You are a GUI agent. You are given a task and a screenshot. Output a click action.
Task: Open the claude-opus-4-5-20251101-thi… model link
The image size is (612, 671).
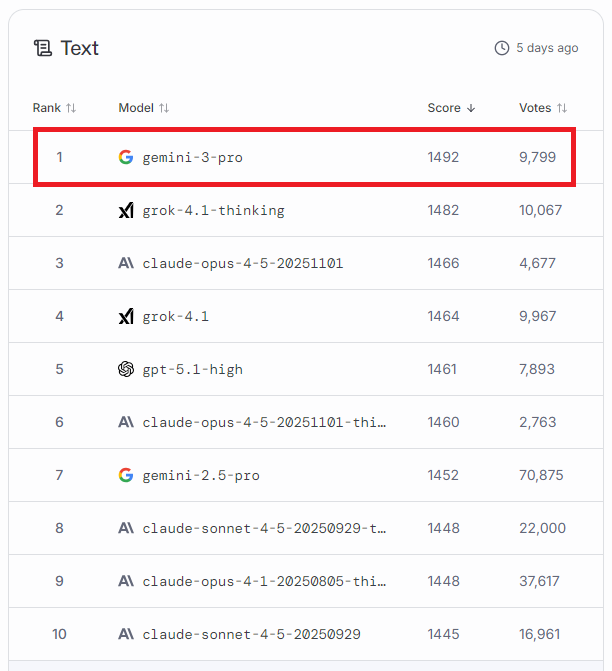click(x=264, y=422)
